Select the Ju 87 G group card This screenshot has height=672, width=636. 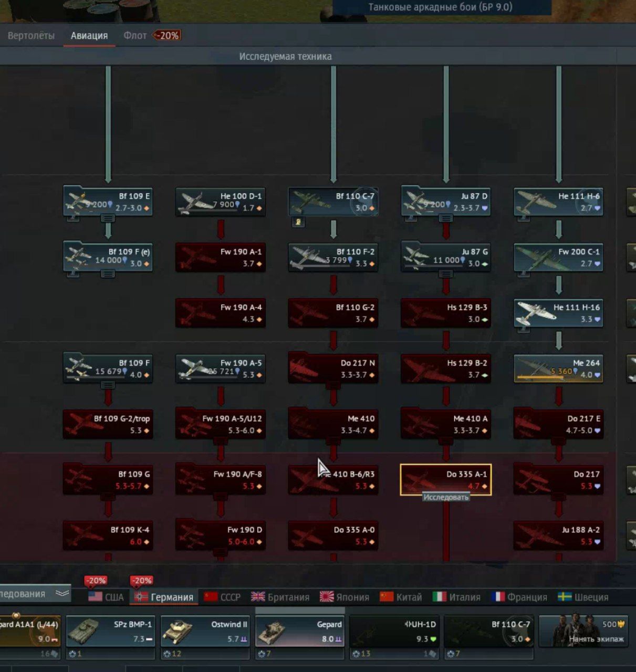point(446,258)
